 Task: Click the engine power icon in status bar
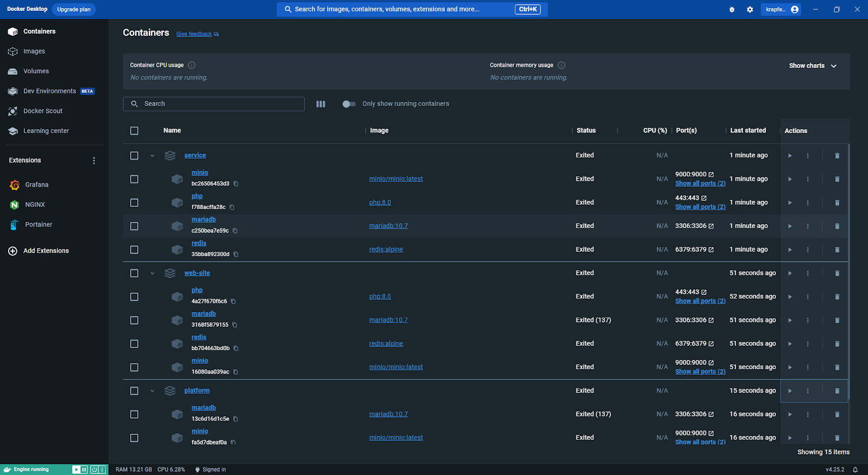[x=94, y=470]
